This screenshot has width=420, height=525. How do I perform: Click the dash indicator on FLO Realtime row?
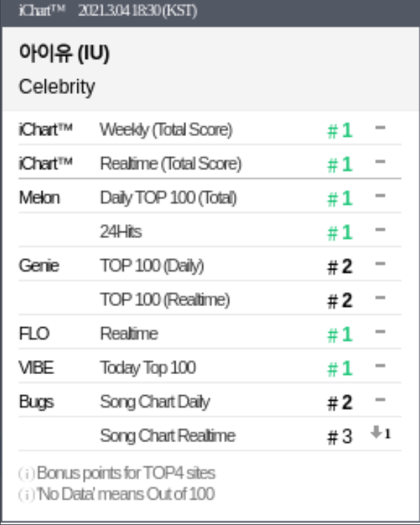[x=380, y=332]
